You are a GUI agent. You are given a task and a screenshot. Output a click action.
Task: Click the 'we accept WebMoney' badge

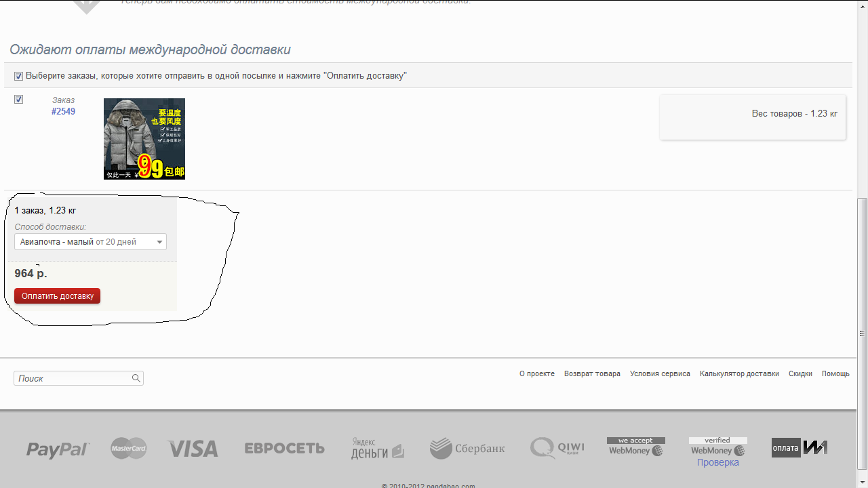[x=636, y=447]
